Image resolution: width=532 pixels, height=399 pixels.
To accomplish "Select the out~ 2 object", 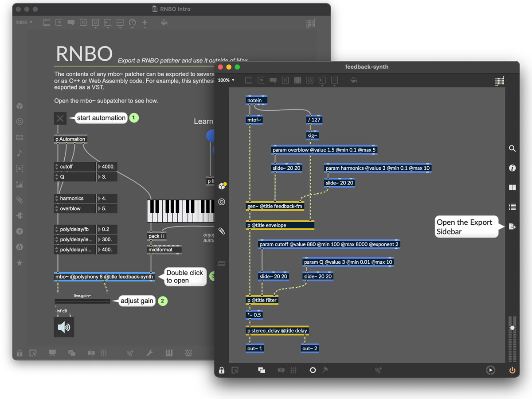I will point(310,348).
